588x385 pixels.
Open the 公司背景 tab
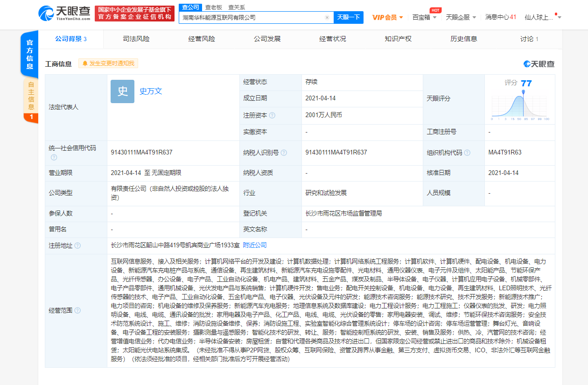(71, 39)
